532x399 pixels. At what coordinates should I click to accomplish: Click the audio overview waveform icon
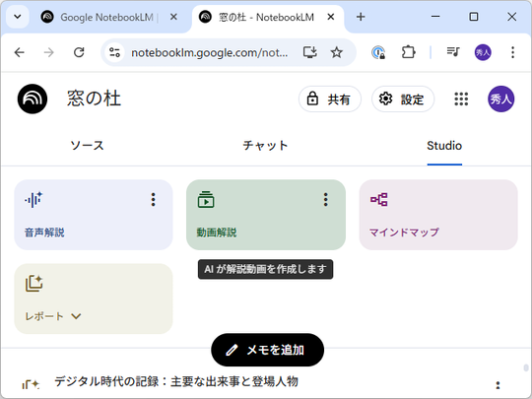click(33, 199)
